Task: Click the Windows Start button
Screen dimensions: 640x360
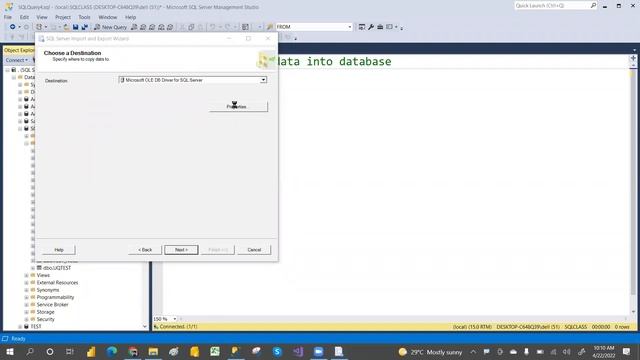Action: pos(10,352)
